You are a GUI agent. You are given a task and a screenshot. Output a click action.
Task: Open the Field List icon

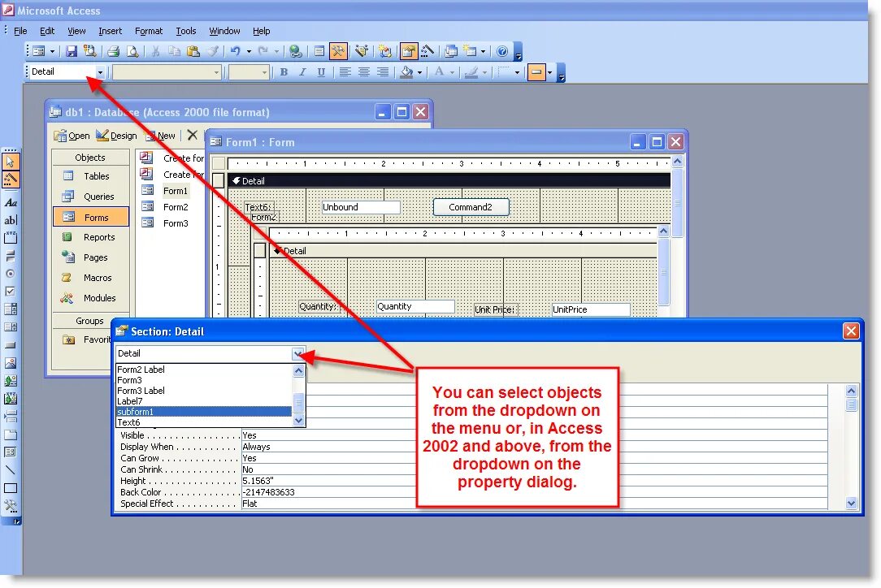pyautogui.click(x=319, y=52)
